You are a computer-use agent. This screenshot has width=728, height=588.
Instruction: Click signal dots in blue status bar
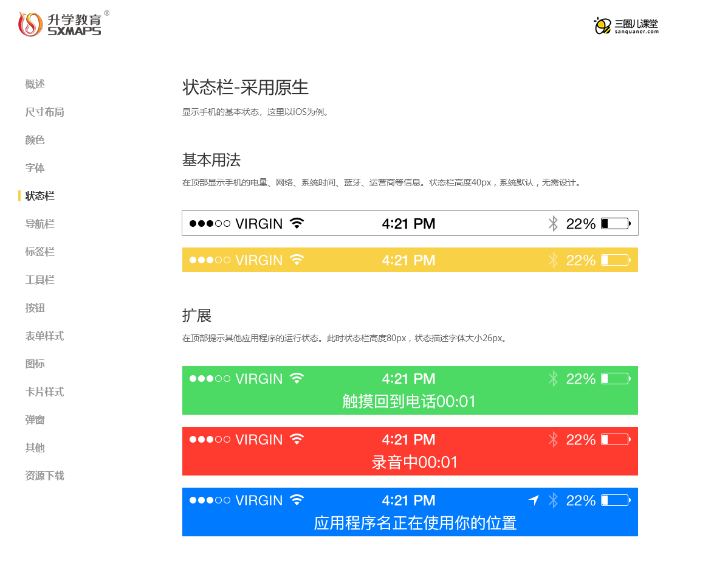tap(210, 500)
